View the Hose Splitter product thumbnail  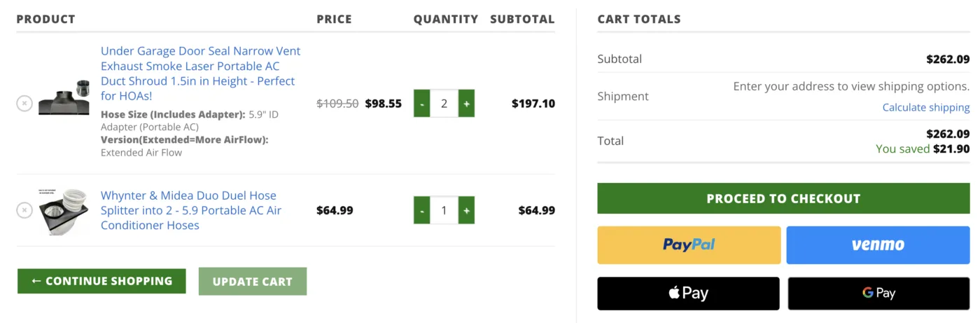(x=64, y=211)
